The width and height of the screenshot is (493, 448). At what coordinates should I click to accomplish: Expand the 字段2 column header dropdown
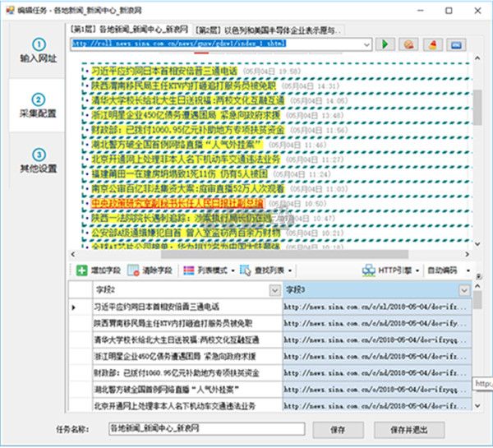(274, 290)
